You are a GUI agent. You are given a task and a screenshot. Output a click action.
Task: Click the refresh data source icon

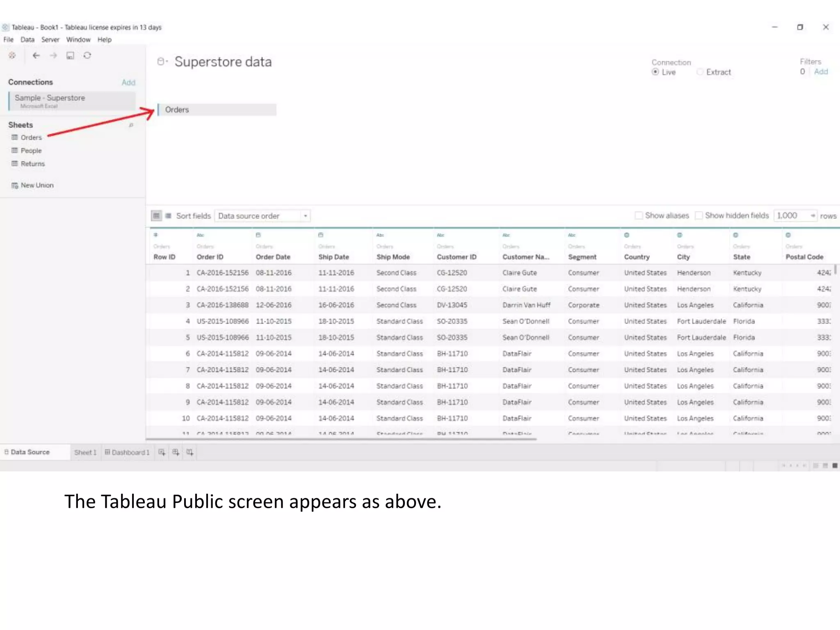point(87,55)
